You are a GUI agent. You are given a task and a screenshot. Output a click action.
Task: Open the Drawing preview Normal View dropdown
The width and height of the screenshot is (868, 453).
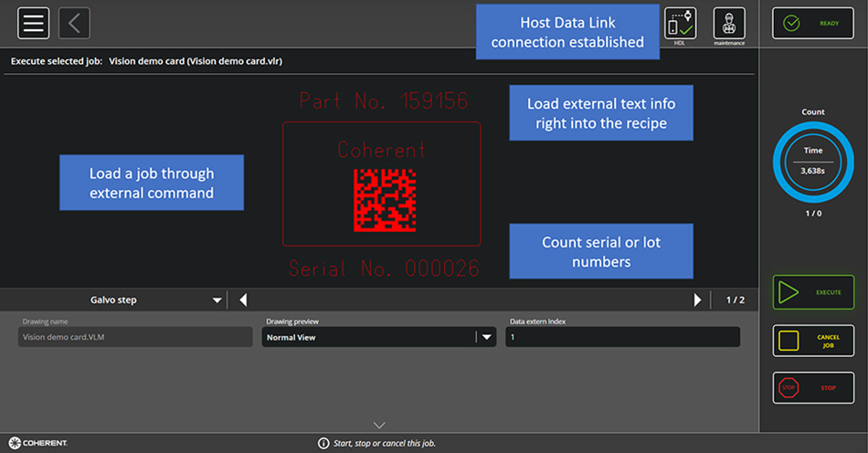(x=487, y=337)
